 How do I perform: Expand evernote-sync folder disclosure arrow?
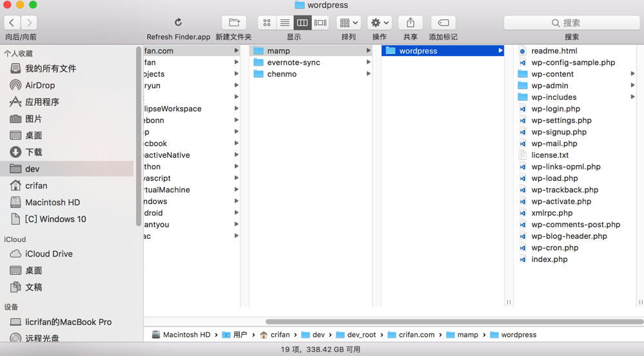368,62
